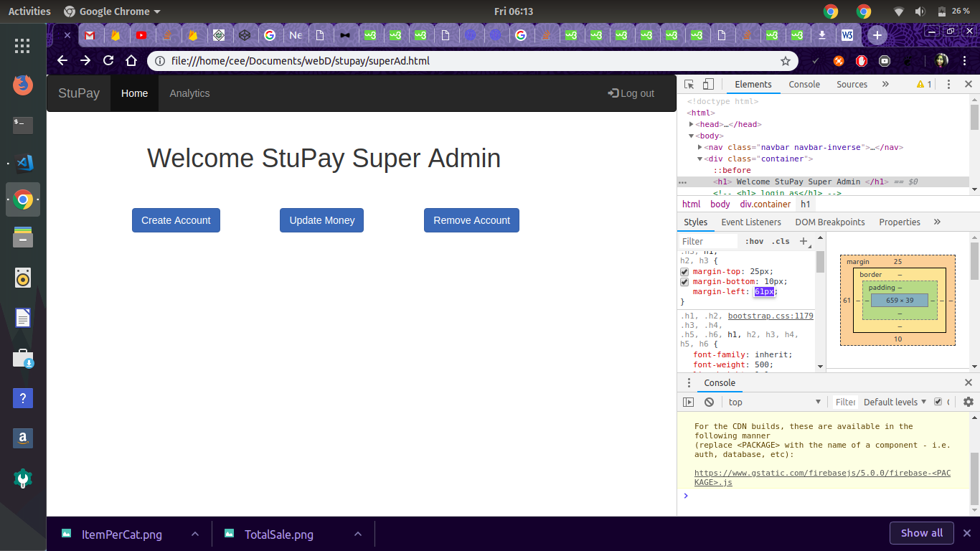Bookmark this page with star icon
This screenshot has height=551, width=980.
786,61
